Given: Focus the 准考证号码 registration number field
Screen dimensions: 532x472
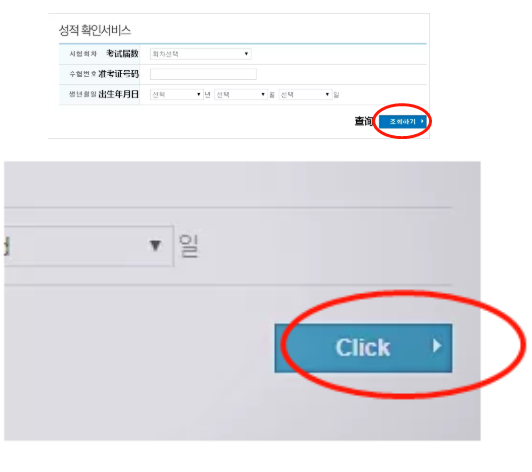Looking at the screenshot, I should click(203, 74).
